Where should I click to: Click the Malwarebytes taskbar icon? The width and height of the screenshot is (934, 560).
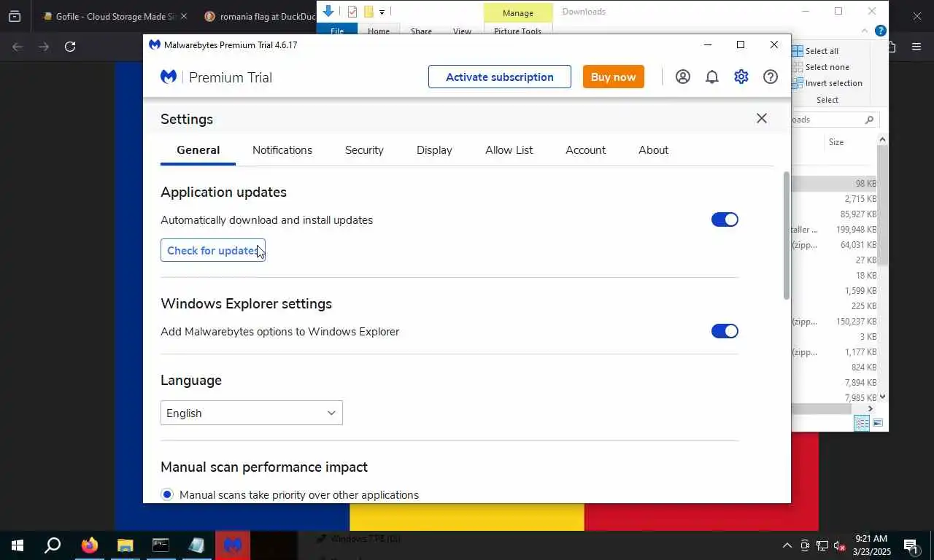[x=233, y=545]
